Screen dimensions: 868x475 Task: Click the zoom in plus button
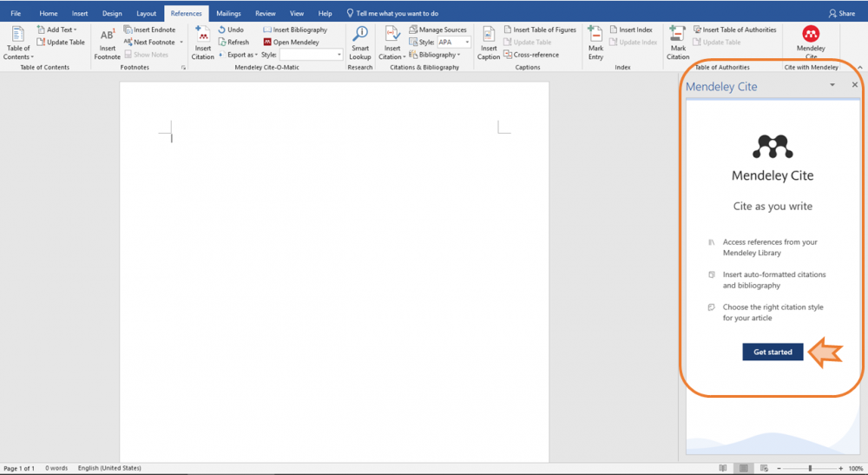[x=841, y=468]
